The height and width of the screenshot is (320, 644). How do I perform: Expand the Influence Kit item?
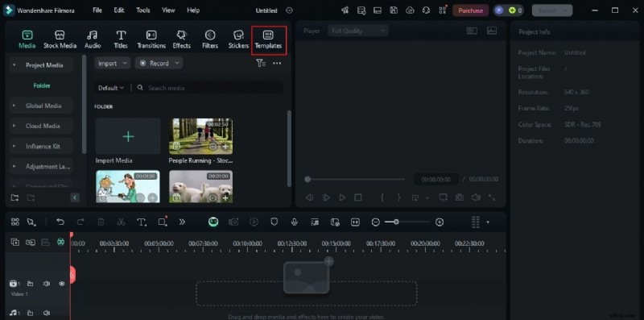coord(14,146)
